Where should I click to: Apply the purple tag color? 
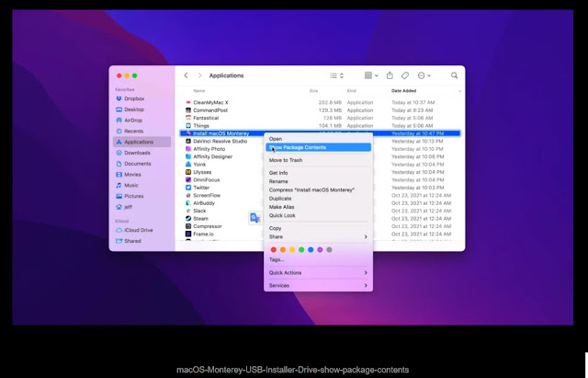320,250
